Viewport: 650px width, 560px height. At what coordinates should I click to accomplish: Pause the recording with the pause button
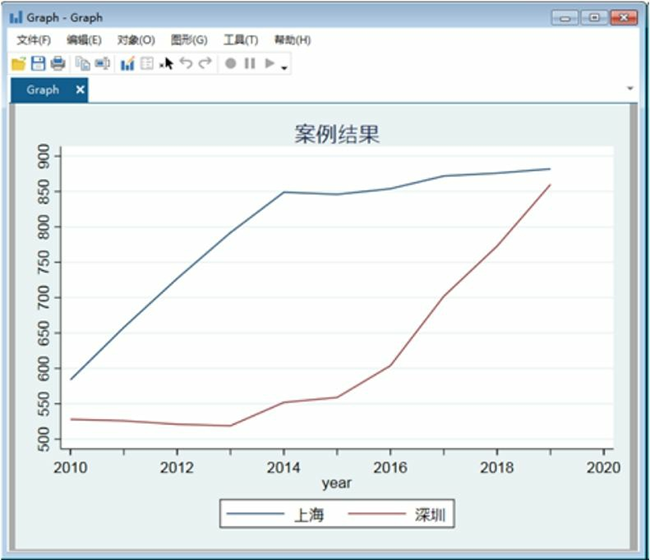pos(250,64)
